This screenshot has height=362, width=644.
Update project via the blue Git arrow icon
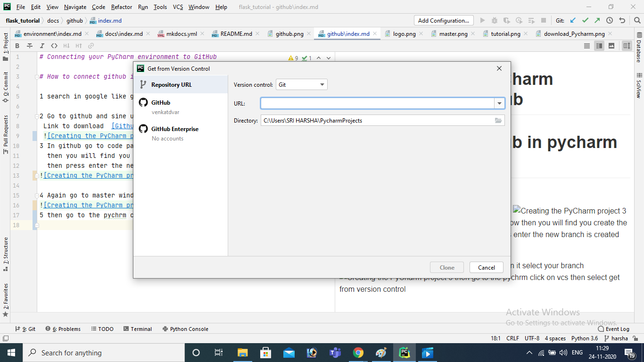pyautogui.click(x=572, y=20)
